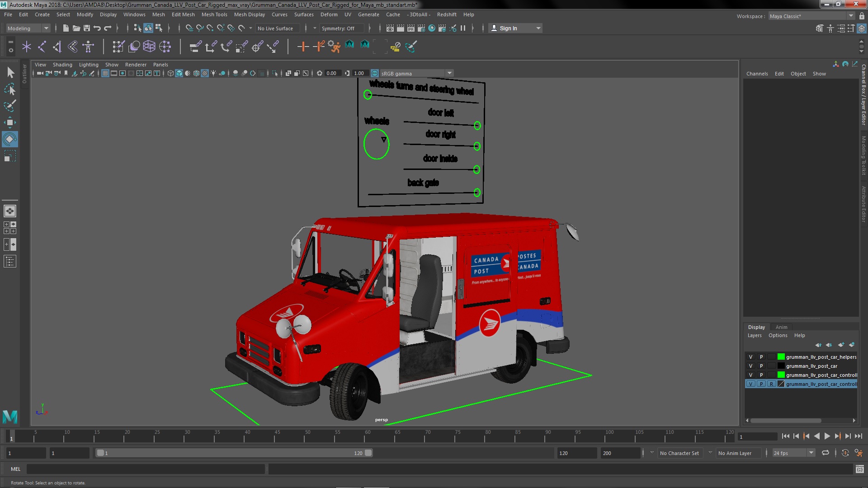Open the Mesh Tools menu
The height and width of the screenshot is (488, 868).
pyautogui.click(x=214, y=14)
